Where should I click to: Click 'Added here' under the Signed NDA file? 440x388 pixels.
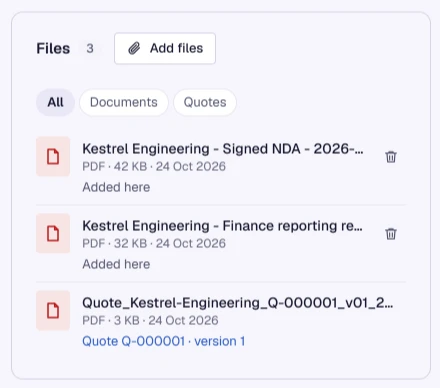tap(116, 187)
